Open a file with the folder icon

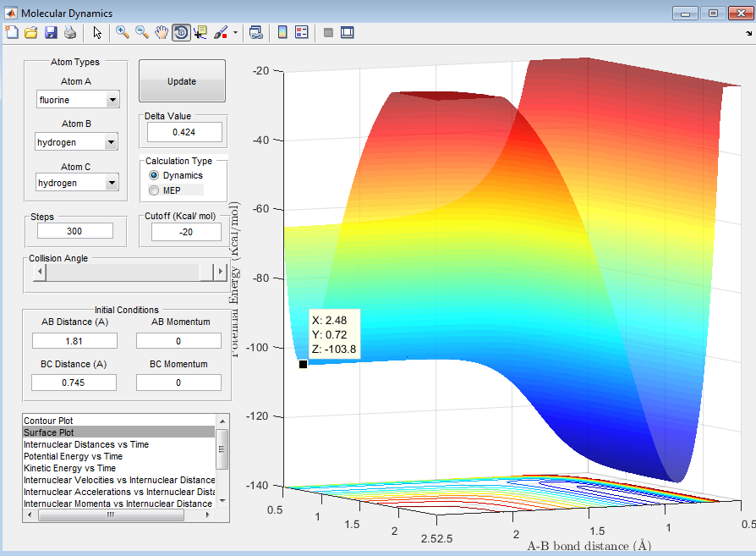coord(31,32)
